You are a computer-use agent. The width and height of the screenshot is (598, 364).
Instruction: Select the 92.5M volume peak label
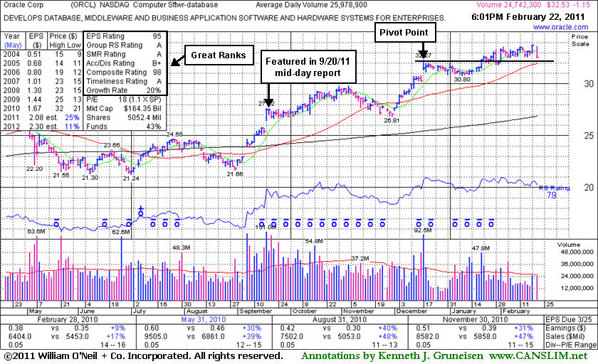coord(423,230)
